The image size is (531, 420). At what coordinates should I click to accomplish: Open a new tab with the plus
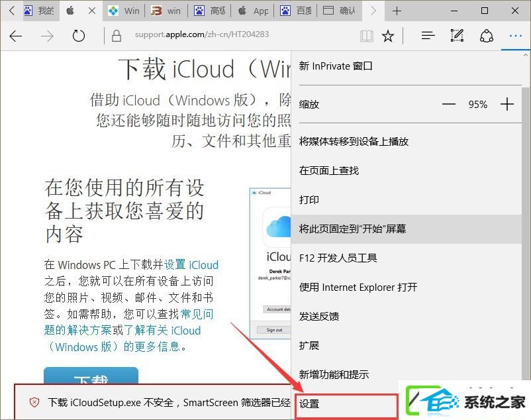397,11
